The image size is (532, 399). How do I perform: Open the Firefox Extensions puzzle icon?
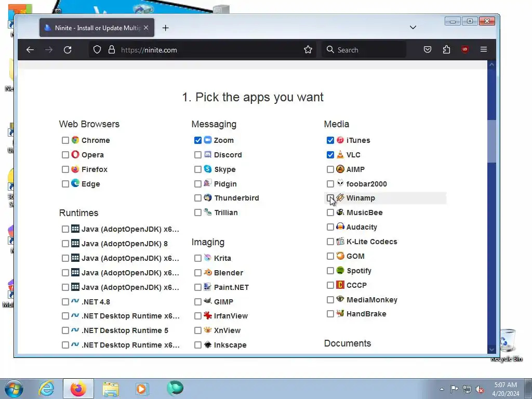(x=446, y=50)
